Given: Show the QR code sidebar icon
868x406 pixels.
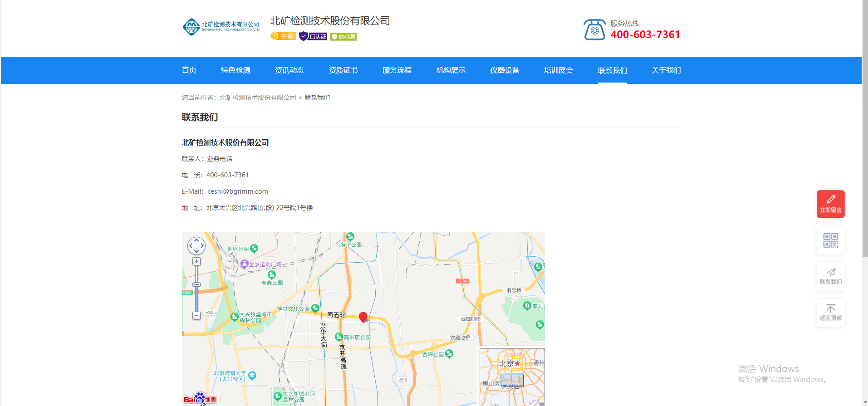Looking at the screenshot, I should [x=830, y=240].
